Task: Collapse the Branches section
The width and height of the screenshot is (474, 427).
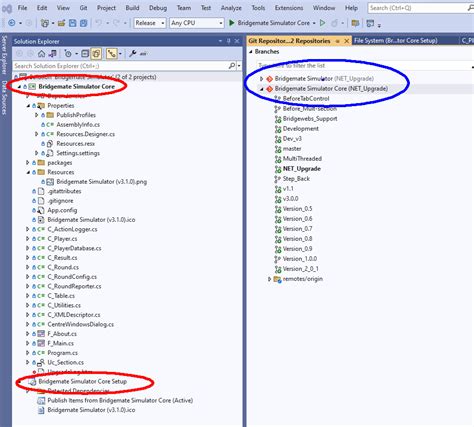Action: [251, 52]
